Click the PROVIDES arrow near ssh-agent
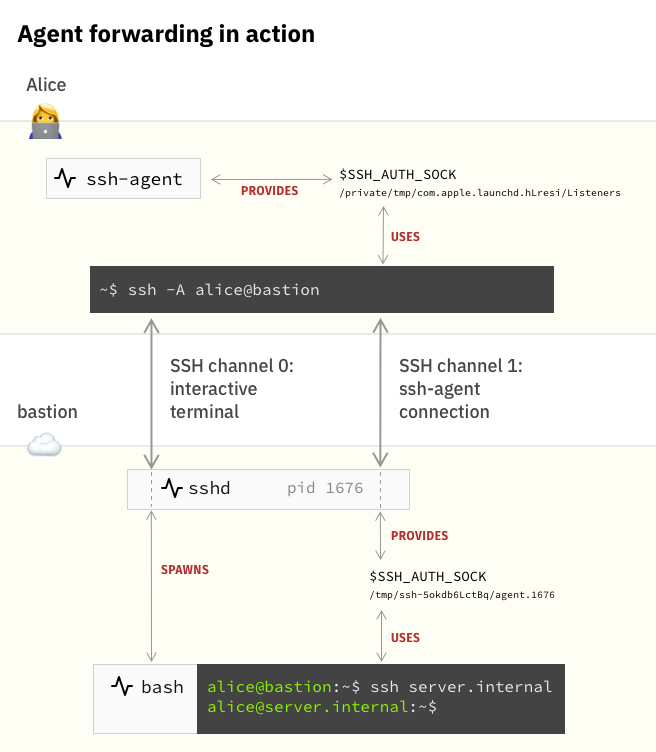This screenshot has width=656, height=752. [x=270, y=180]
